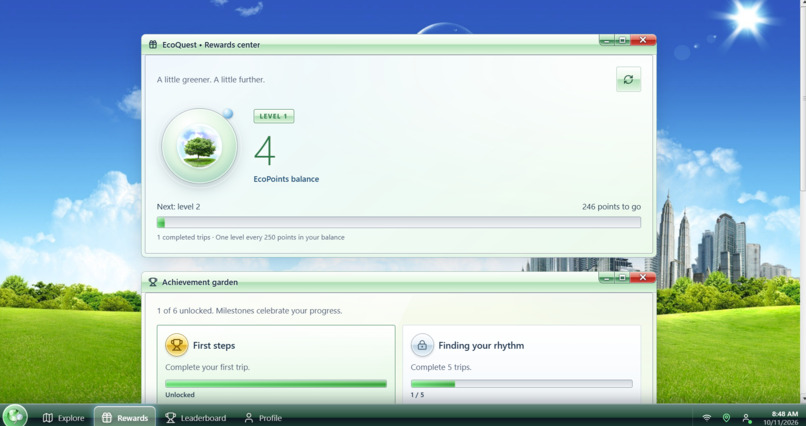Click "Next: level 2" text
The image size is (806, 426).
click(178, 207)
